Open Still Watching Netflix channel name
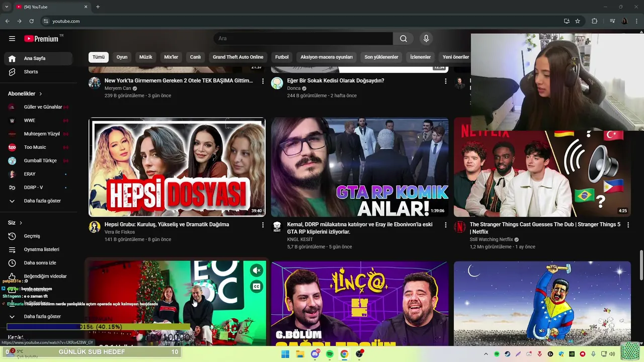 [491, 239]
